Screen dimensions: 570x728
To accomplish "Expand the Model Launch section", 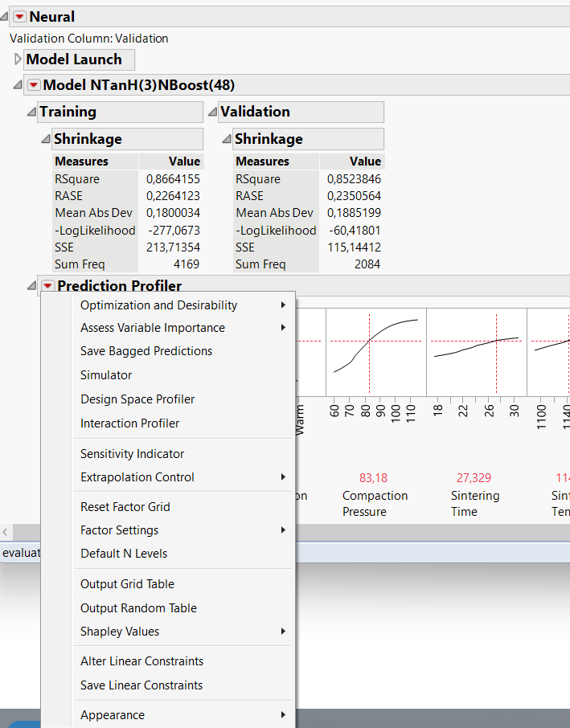I will [x=18, y=59].
